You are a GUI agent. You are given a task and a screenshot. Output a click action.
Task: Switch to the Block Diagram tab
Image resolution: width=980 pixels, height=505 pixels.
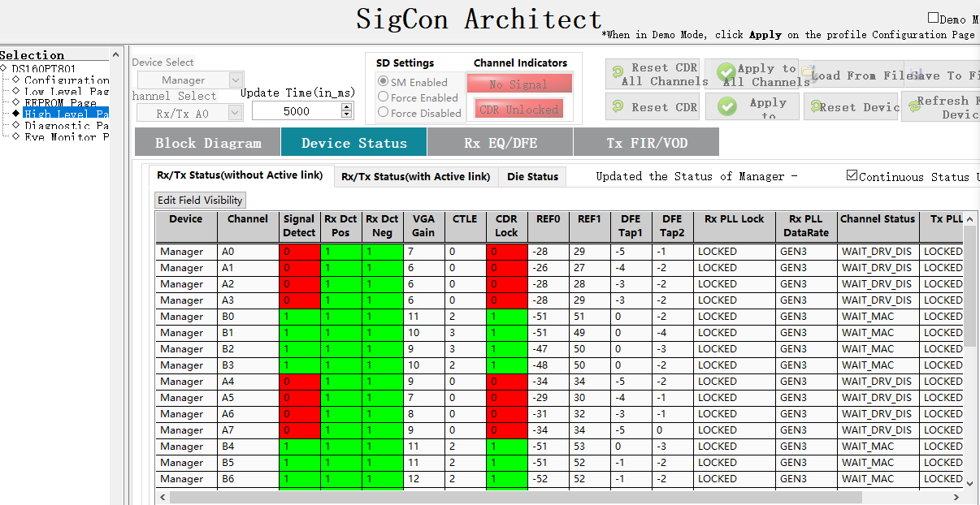pos(208,143)
